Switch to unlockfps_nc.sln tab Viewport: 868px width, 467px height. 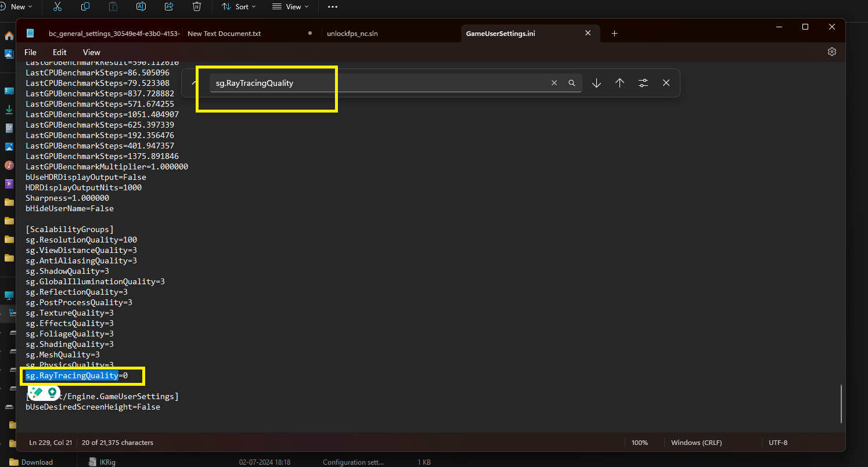point(353,34)
